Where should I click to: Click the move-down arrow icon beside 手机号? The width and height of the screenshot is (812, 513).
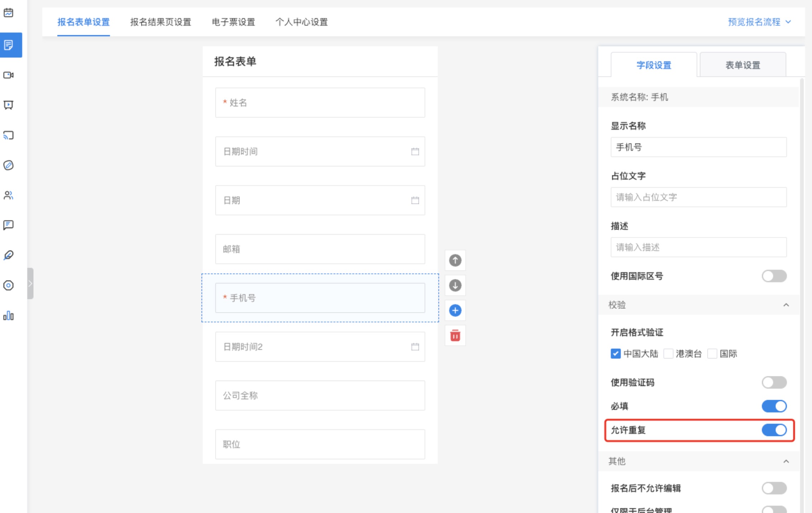pyautogui.click(x=455, y=285)
